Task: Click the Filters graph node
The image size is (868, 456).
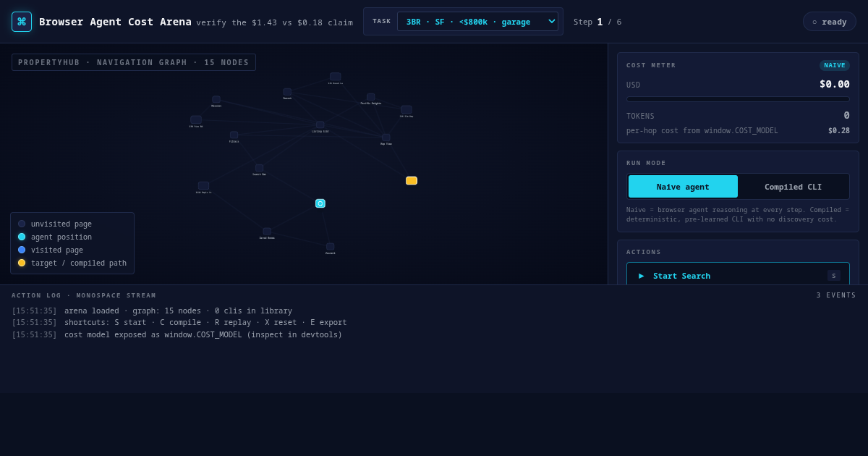Action: (x=234, y=135)
